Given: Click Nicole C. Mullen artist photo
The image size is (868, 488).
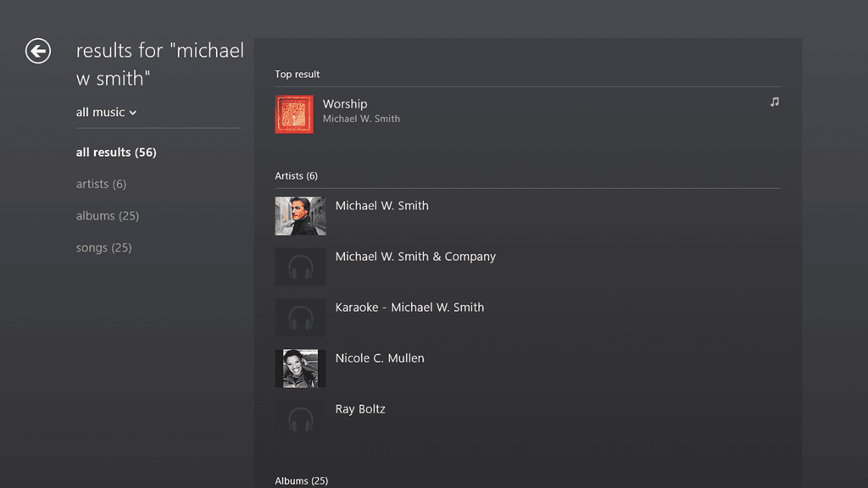Looking at the screenshot, I should (300, 369).
